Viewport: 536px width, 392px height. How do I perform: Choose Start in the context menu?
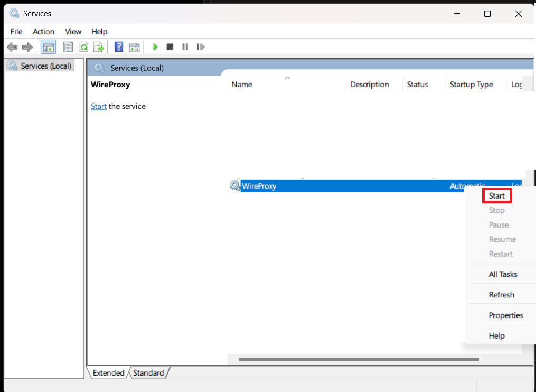496,195
